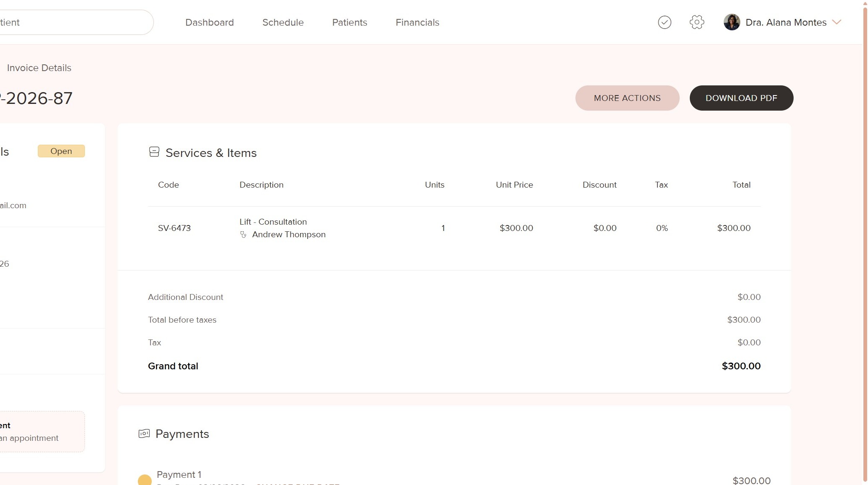Click the checkmark tasks icon
Viewport: 868px width, 485px height.
click(664, 22)
